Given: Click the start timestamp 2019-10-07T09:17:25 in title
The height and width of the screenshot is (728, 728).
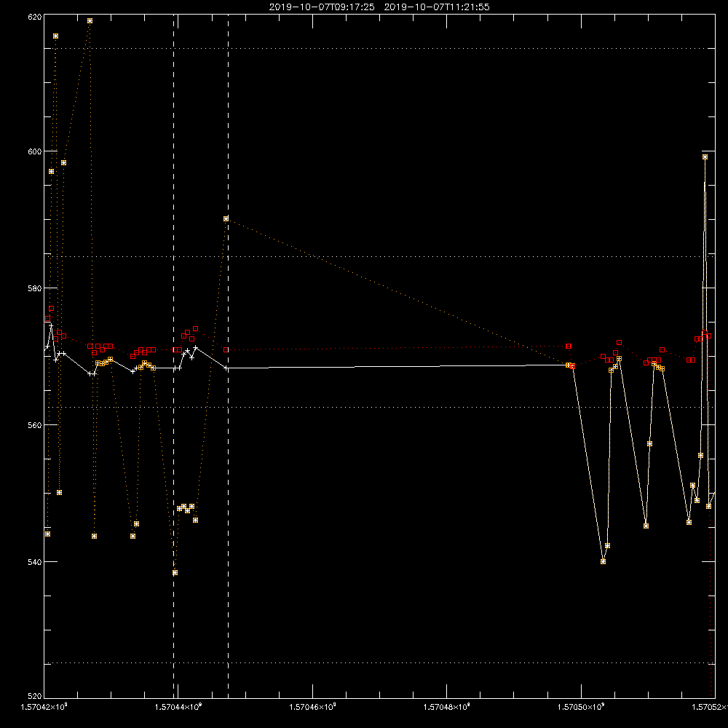Looking at the screenshot, I should (322, 7).
